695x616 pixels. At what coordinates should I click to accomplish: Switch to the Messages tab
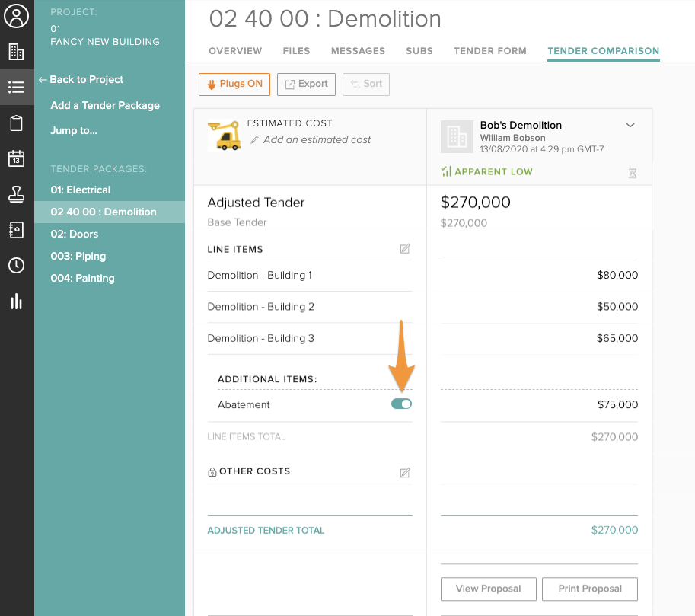pos(358,51)
